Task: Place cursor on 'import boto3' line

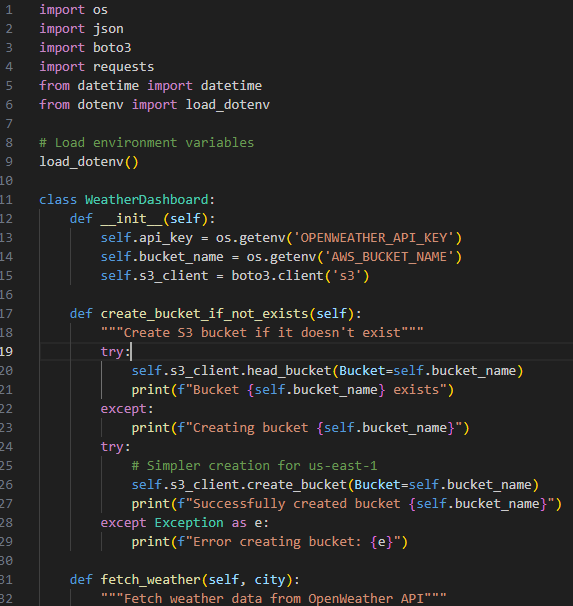Action: 85,48
